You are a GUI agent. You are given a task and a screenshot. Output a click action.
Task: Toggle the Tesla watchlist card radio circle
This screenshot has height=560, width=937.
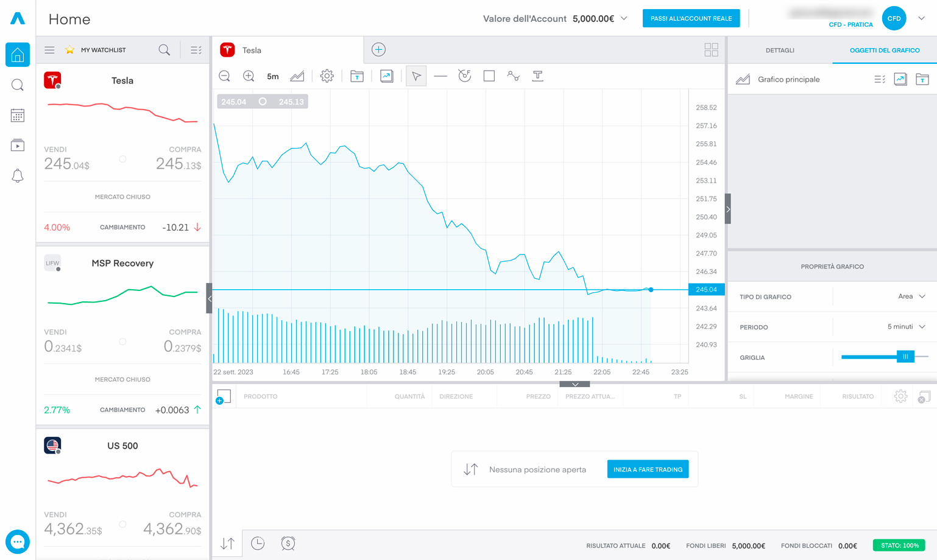point(122,159)
